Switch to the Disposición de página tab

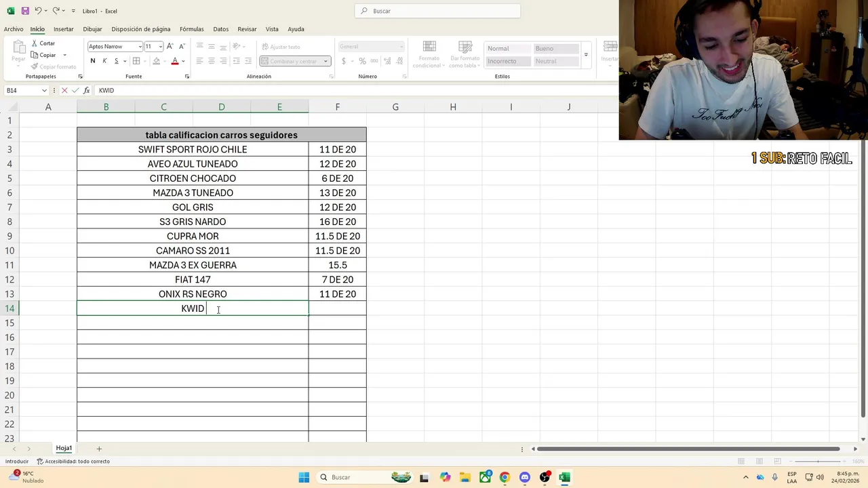[x=141, y=29]
